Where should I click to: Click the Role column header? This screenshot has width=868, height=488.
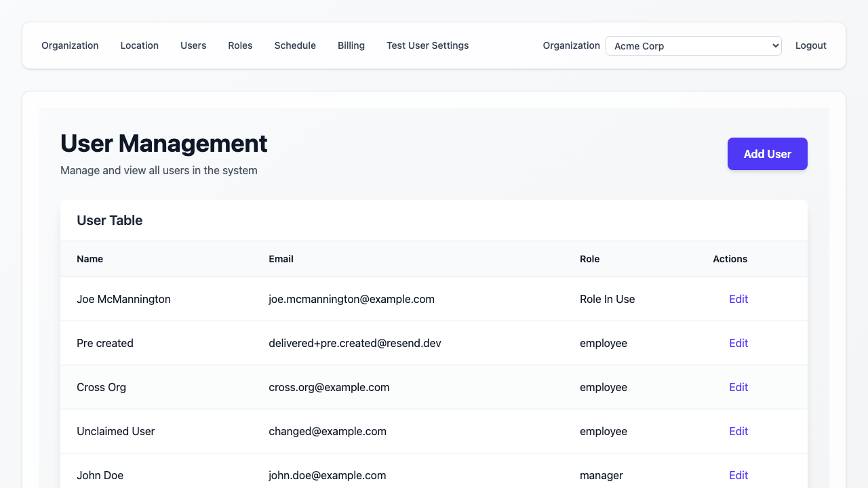tap(589, 259)
